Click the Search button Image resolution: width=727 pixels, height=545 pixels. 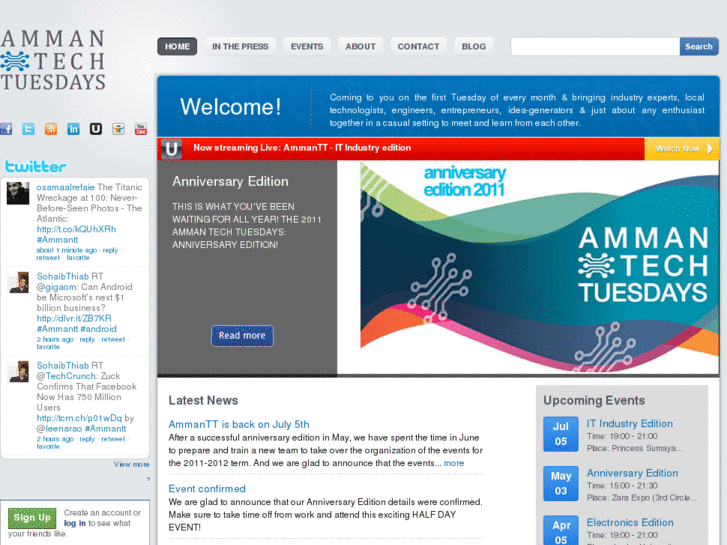699,46
